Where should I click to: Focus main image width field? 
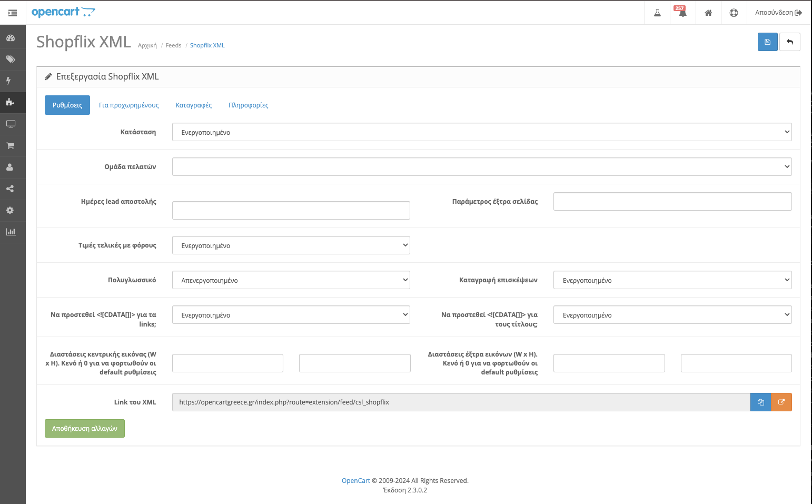click(x=227, y=363)
